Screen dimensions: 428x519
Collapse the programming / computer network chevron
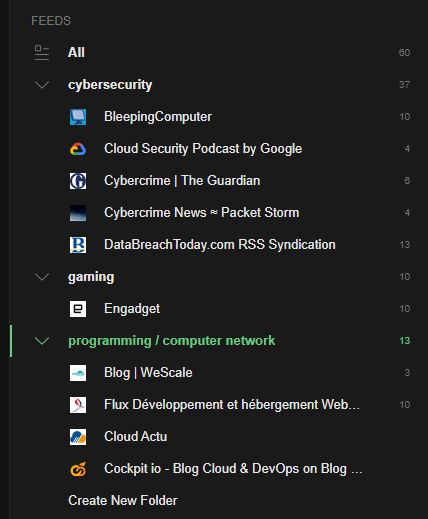pos(42,341)
